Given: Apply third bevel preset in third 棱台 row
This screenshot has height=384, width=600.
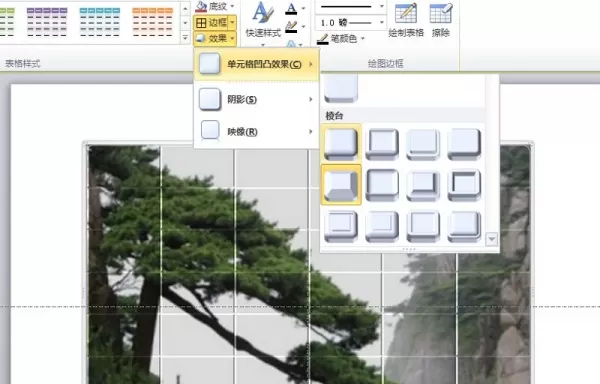Looking at the screenshot, I should 423,226.
